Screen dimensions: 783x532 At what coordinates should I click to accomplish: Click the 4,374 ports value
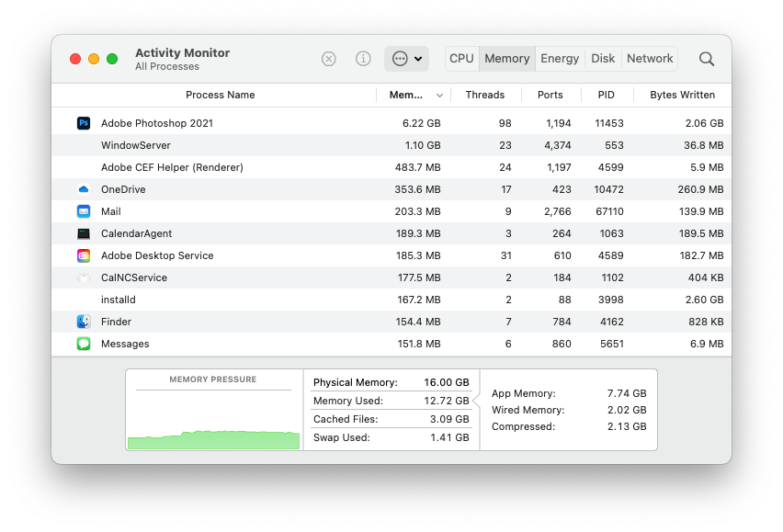point(557,145)
